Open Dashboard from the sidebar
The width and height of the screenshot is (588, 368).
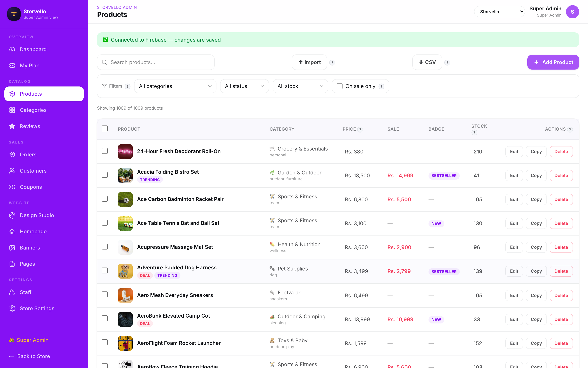point(44,49)
